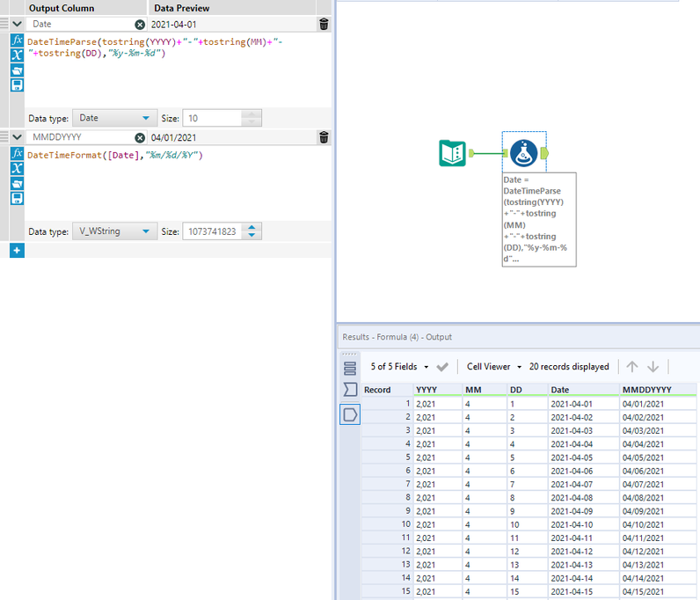700x600 pixels.
Task: Open recent expressions for Date formula
Action: point(17,70)
